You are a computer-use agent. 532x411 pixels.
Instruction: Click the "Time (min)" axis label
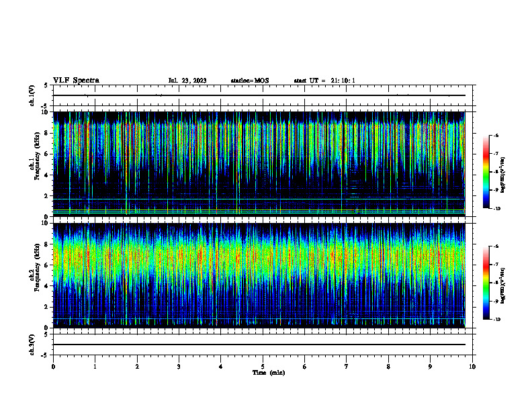pyautogui.click(x=269, y=373)
